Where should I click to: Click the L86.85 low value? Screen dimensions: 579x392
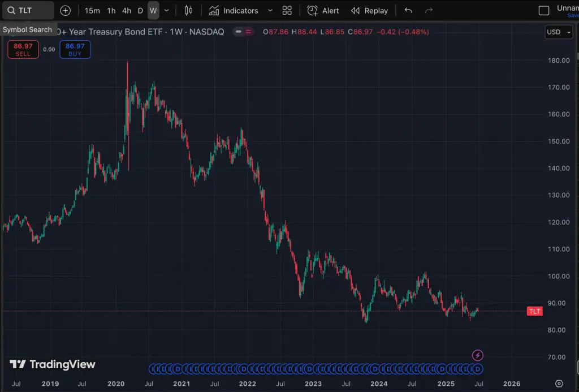point(332,32)
